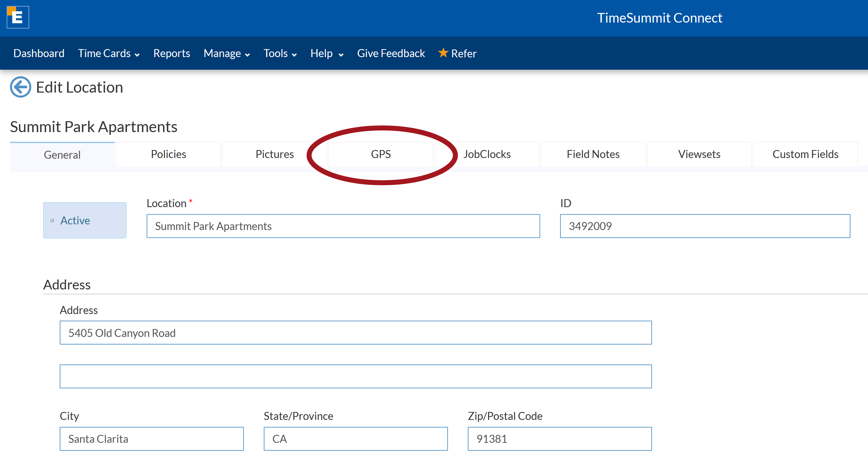This screenshot has height=472, width=868.
Task: Click the Give Feedback link
Action: click(x=391, y=53)
